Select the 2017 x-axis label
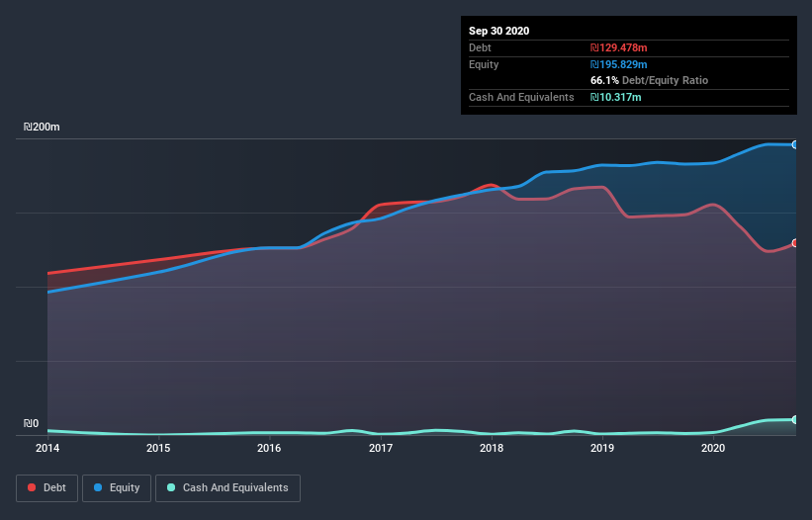 pos(380,448)
